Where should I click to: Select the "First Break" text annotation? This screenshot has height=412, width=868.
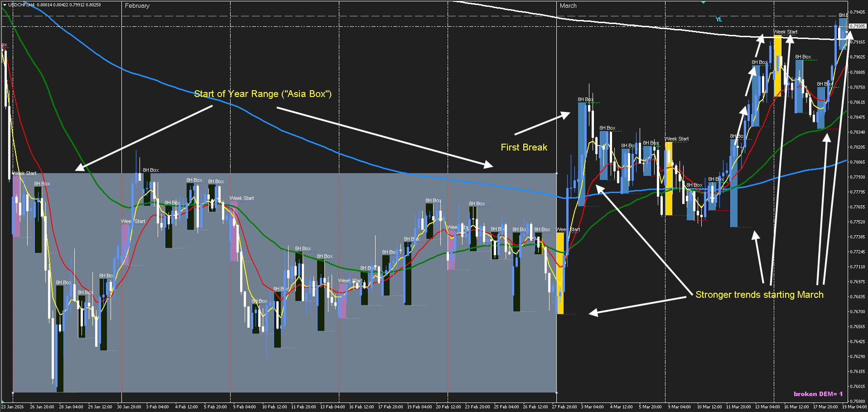pyautogui.click(x=524, y=147)
